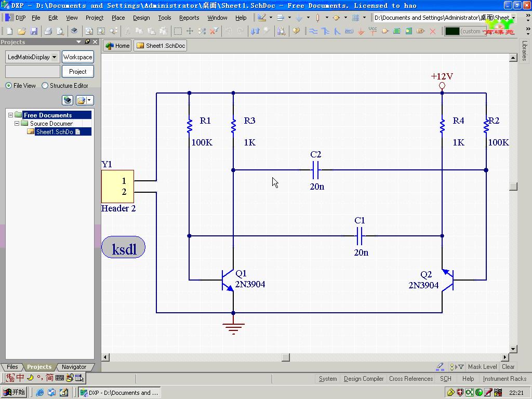Open the Reports menu
Viewport: 532px width, 399px height.
[x=189, y=18]
